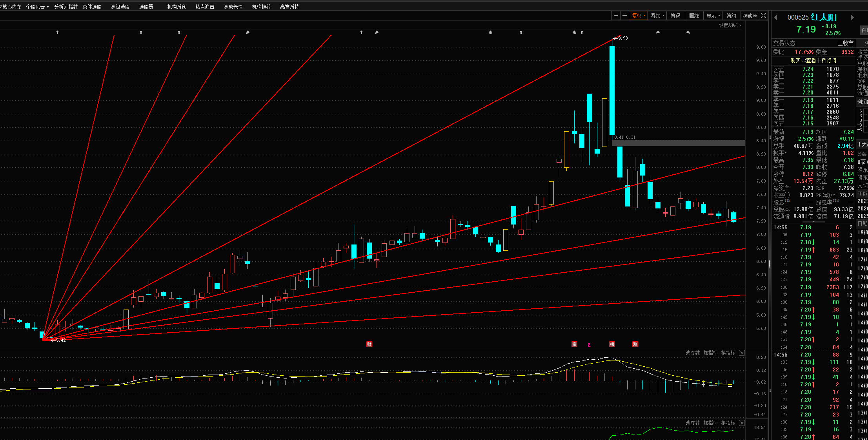This screenshot has width=868, height=440.
Task: Click the 14:55 tick trade row
Action: 813,227
